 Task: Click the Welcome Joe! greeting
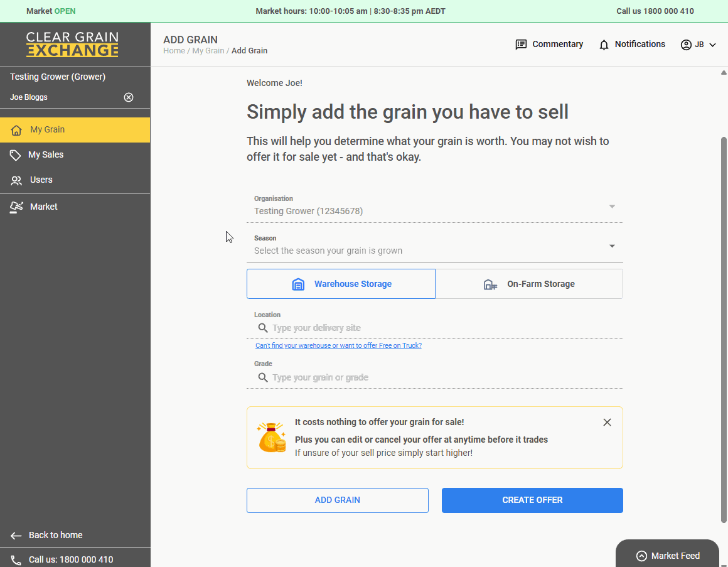point(274,83)
